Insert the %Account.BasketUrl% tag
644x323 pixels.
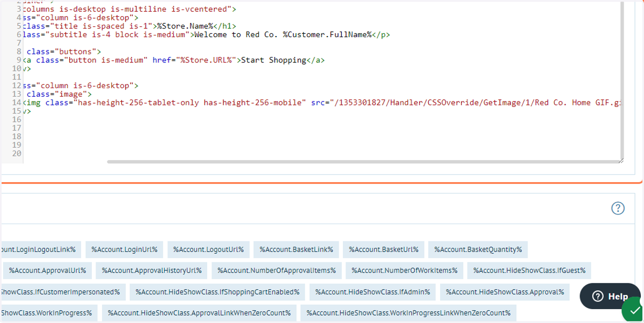pos(384,249)
